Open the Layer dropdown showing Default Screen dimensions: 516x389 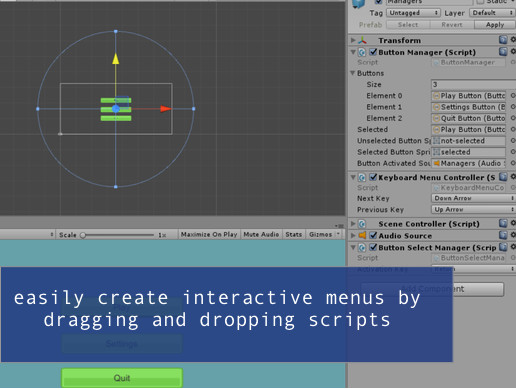(x=492, y=13)
